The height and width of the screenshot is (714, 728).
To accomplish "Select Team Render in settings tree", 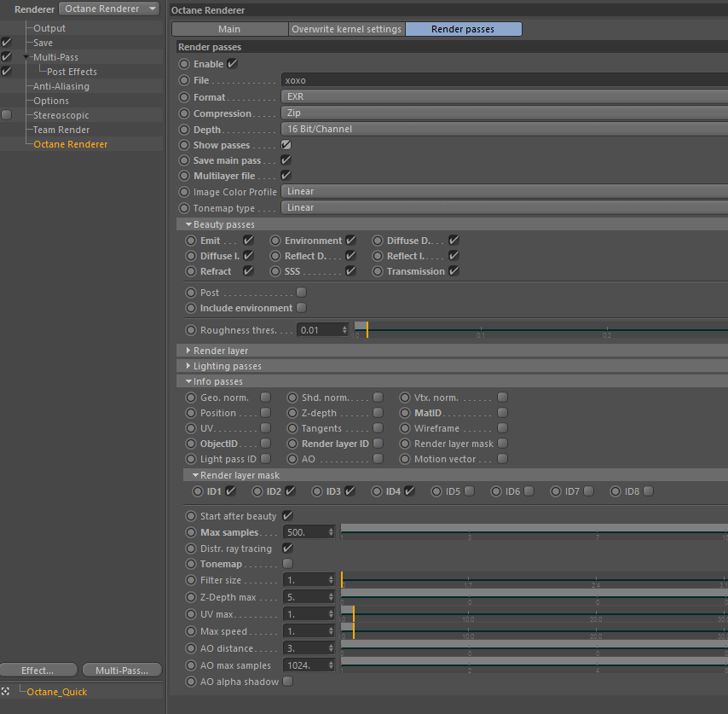I will pos(61,130).
